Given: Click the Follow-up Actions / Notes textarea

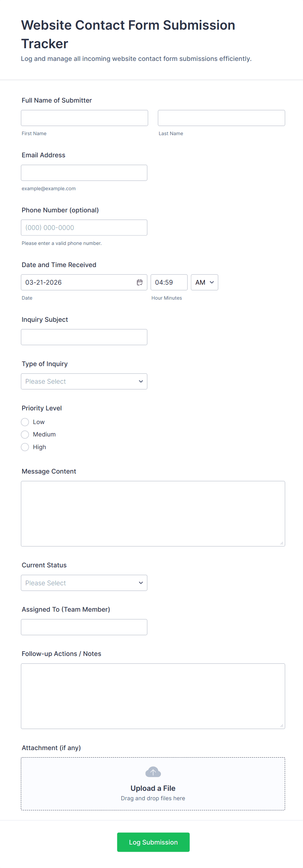Looking at the screenshot, I should point(153,696).
